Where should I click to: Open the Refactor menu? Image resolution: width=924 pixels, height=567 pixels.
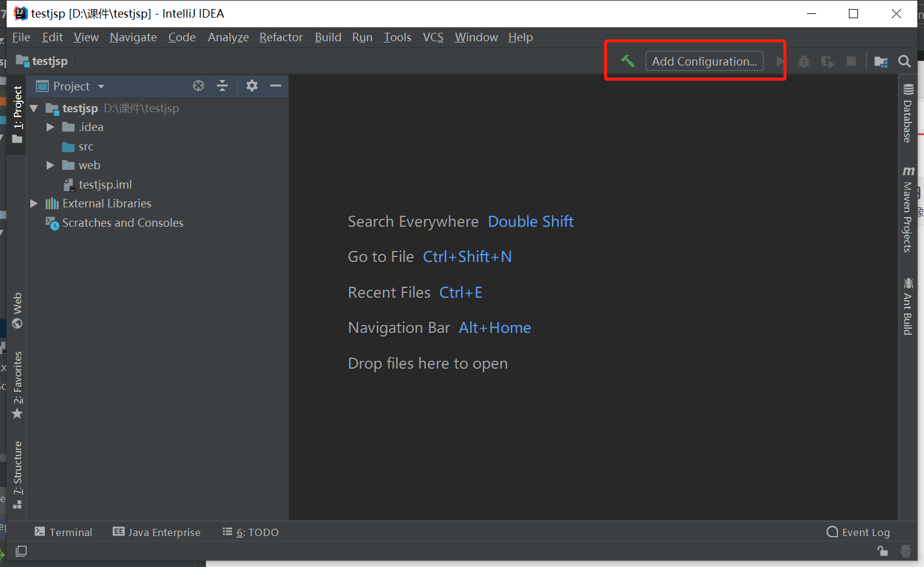[281, 38]
